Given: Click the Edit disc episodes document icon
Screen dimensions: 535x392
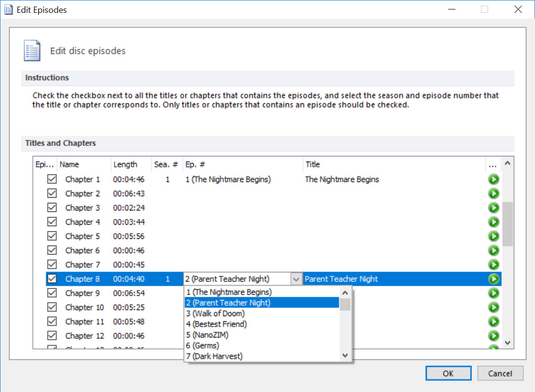Looking at the screenshot, I should (x=32, y=51).
